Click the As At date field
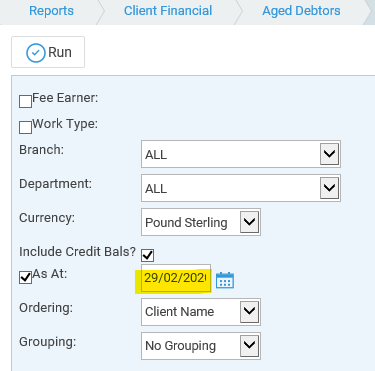 tap(176, 278)
